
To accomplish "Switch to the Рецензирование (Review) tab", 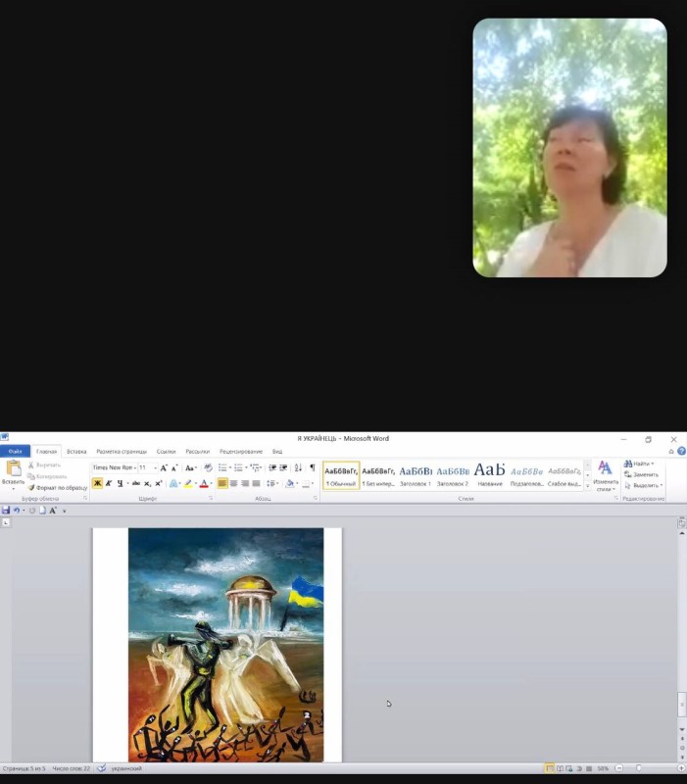I will (x=241, y=451).
